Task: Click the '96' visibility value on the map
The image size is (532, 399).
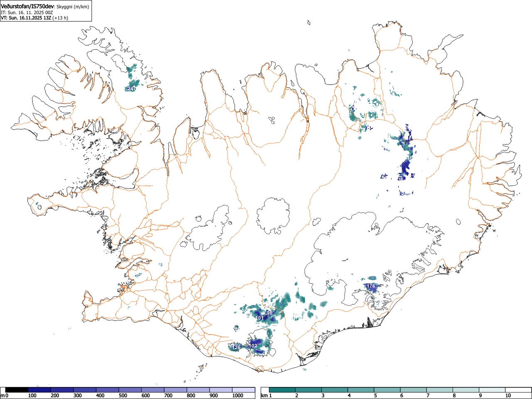Action: tap(269, 313)
